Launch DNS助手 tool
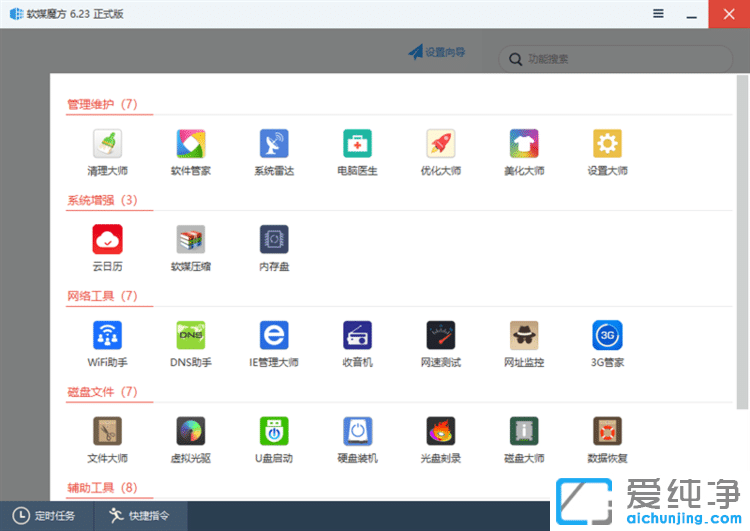 pyautogui.click(x=190, y=335)
